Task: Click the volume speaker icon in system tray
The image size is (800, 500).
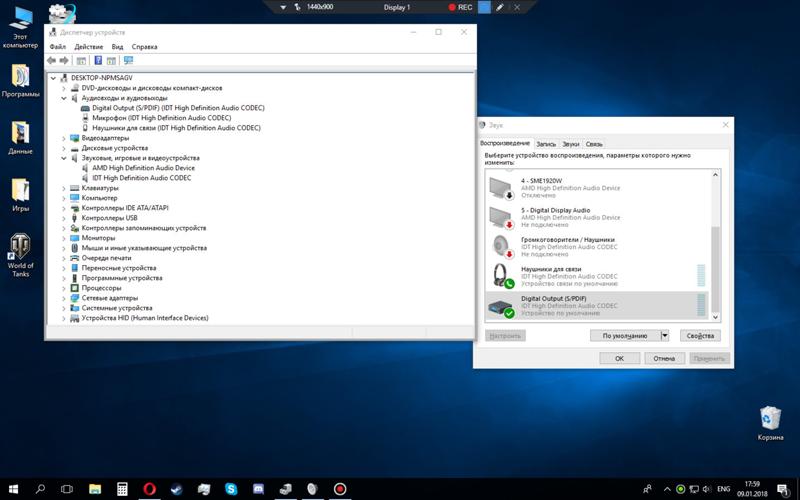Action: click(x=707, y=489)
